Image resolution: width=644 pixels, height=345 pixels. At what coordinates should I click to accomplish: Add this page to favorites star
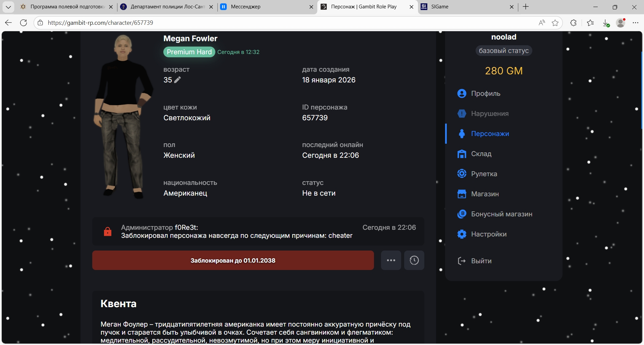tap(555, 23)
